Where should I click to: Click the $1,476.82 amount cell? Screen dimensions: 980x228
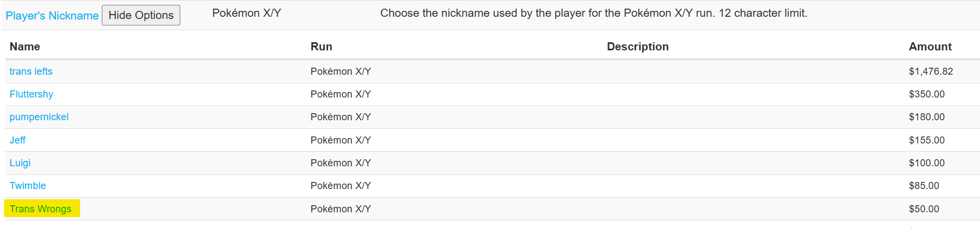point(931,71)
